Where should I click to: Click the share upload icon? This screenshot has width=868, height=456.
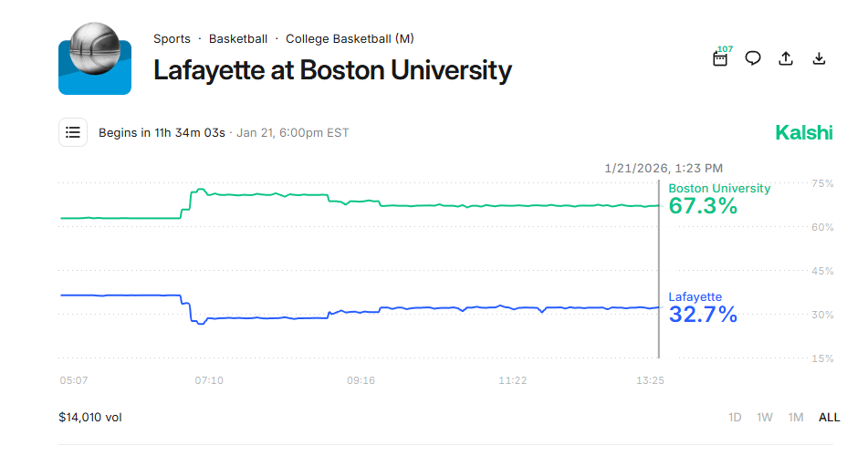pyautogui.click(x=786, y=58)
